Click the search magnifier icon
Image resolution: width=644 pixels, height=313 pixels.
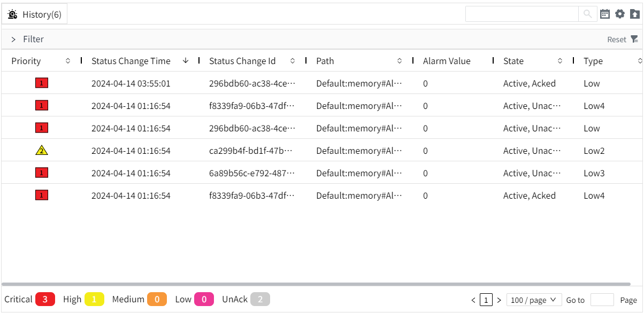click(x=587, y=14)
